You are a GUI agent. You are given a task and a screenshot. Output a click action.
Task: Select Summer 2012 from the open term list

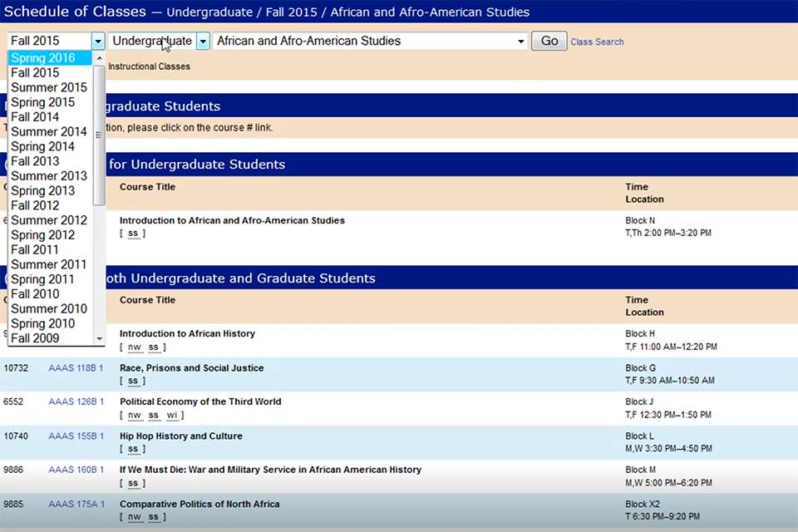click(48, 219)
